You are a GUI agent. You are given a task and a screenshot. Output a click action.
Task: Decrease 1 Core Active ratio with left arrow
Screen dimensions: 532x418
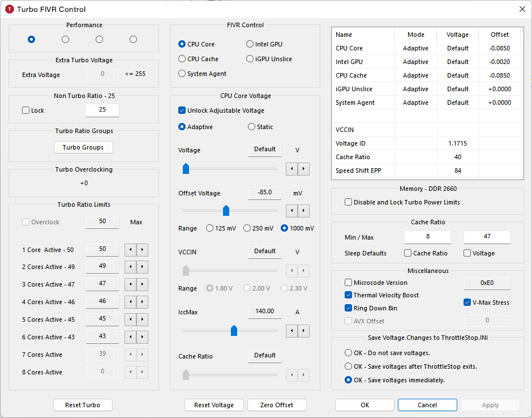[131, 250]
